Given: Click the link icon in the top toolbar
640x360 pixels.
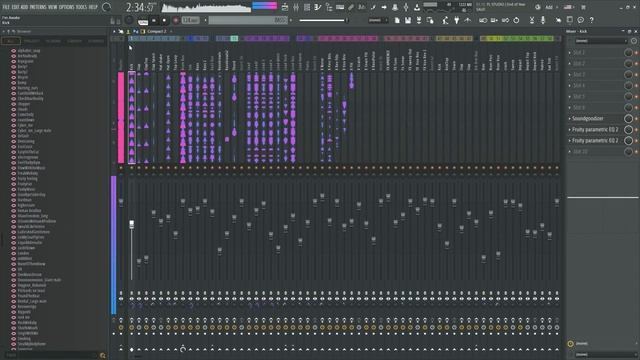Looking at the screenshot, I should pyautogui.click(x=351, y=7).
